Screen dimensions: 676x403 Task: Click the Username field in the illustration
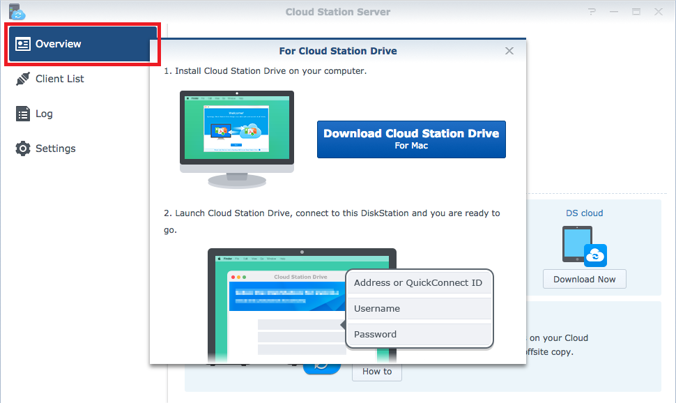coord(418,309)
